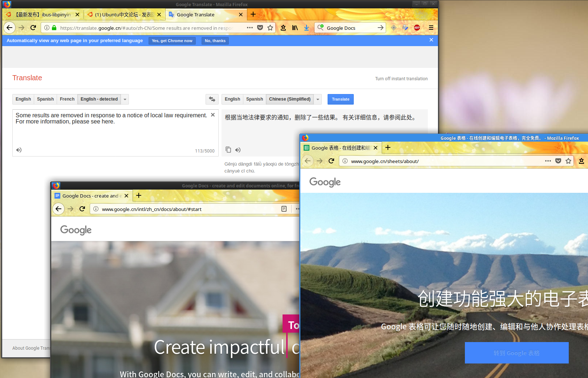This screenshot has height=378, width=588.
Task: Click the red Translate heading link
Action: [x=27, y=78]
